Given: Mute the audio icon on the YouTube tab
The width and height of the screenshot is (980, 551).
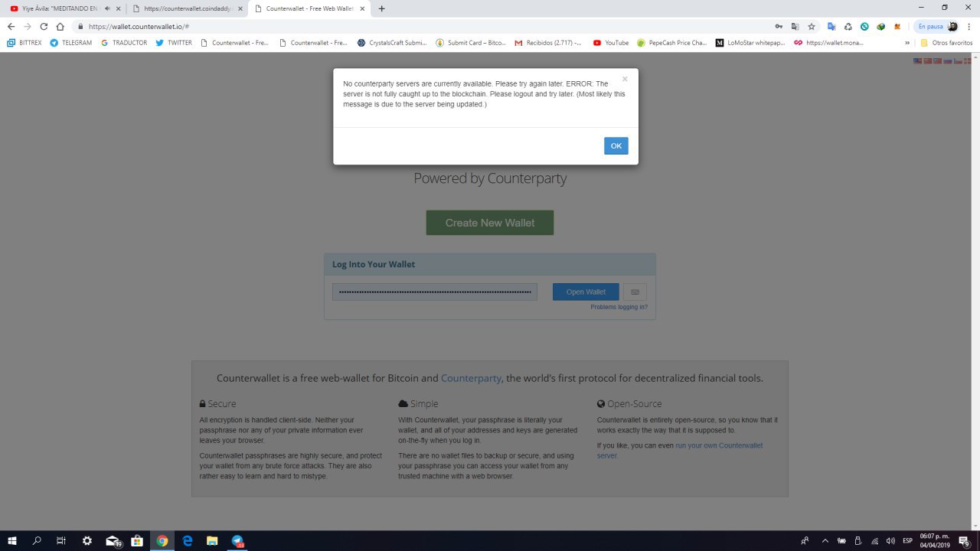Looking at the screenshot, I should click(x=107, y=8).
